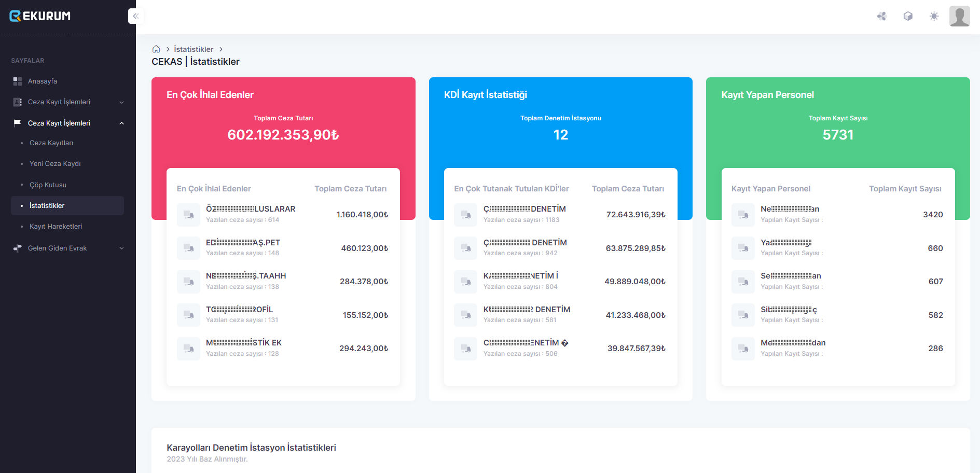Select İstatistikler in the sidebar
This screenshot has width=980, height=473.
point(47,206)
